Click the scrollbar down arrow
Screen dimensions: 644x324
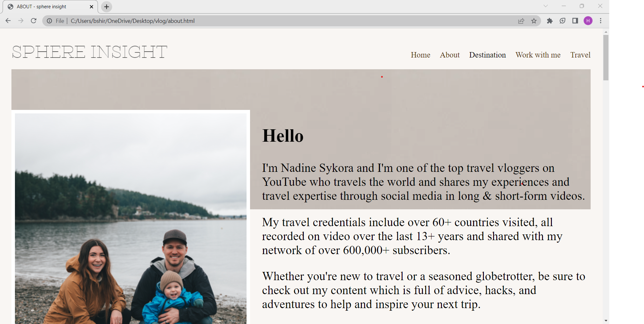[606, 321]
